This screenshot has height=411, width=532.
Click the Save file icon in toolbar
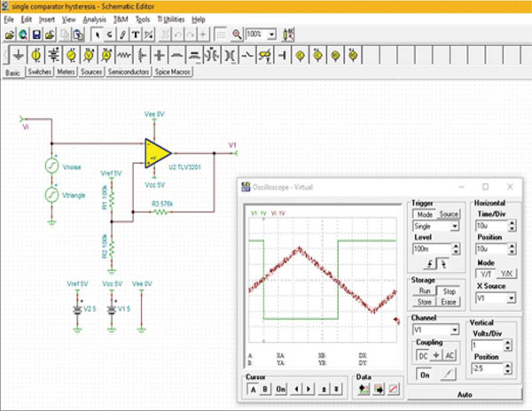[x=34, y=35]
